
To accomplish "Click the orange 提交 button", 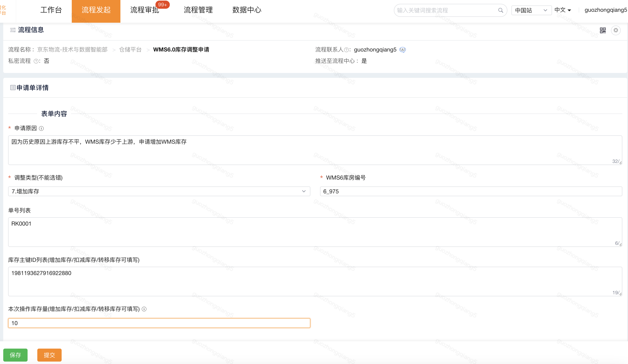I will (49, 355).
